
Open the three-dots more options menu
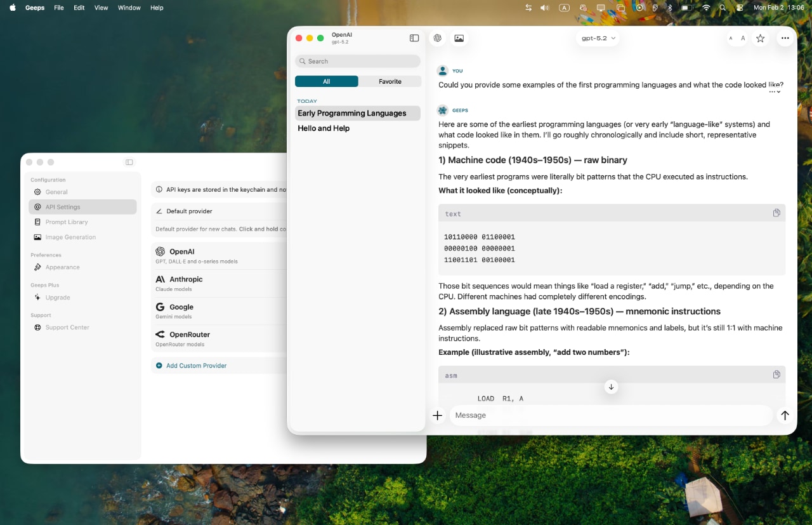coord(785,38)
